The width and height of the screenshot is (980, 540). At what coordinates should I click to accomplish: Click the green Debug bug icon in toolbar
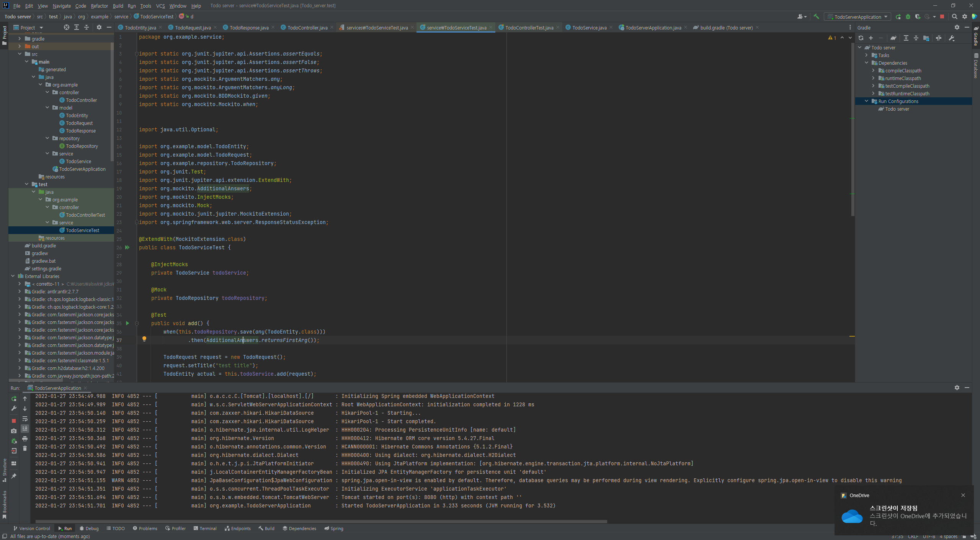(908, 16)
